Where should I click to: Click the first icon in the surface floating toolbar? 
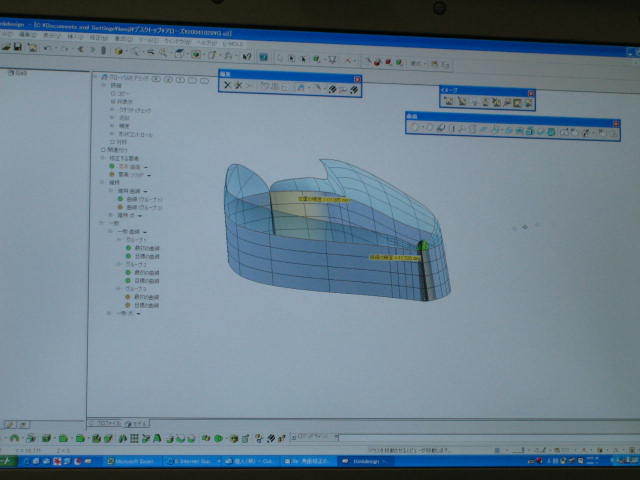tap(415, 127)
